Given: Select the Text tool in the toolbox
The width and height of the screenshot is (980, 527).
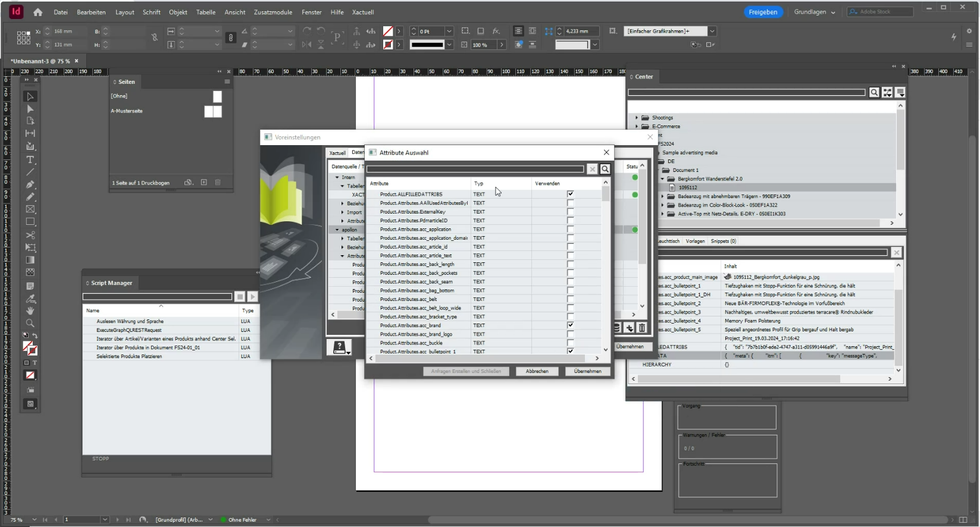Looking at the screenshot, I should (30, 159).
